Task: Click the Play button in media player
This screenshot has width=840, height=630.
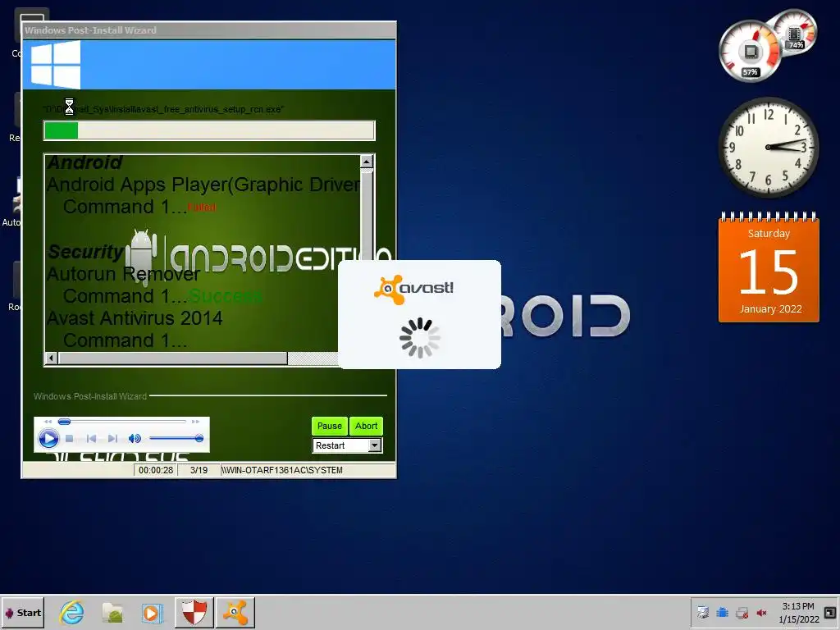Action: pos(48,439)
